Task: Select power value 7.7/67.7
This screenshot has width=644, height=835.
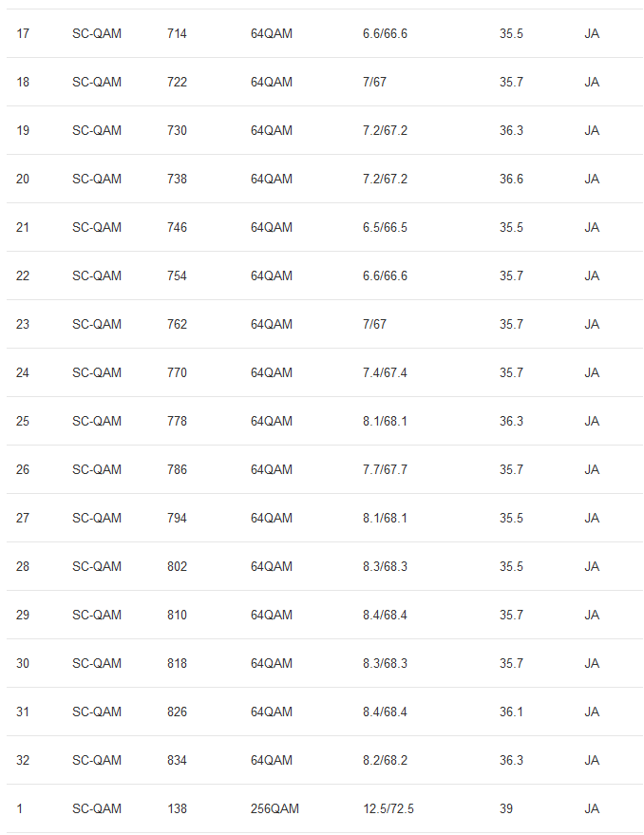Action: [385, 469]
